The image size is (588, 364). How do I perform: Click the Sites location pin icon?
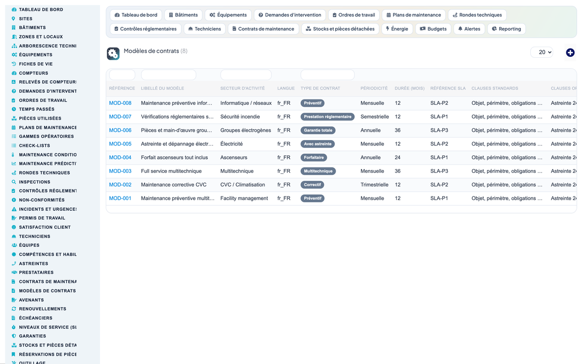coord(14,19)
